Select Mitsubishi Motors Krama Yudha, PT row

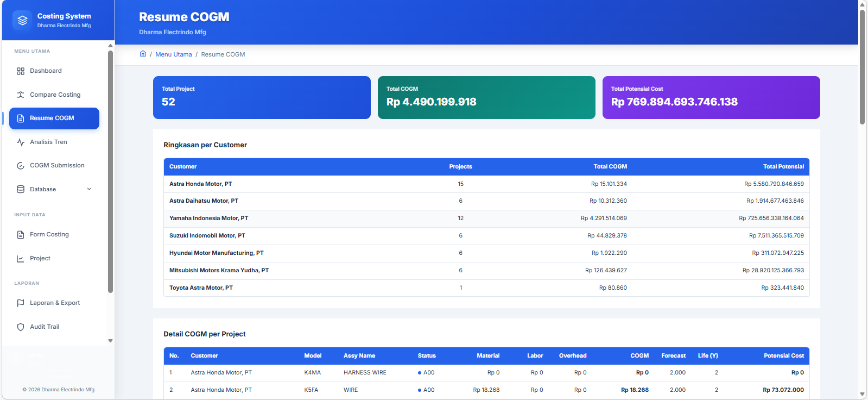[486, 271]
